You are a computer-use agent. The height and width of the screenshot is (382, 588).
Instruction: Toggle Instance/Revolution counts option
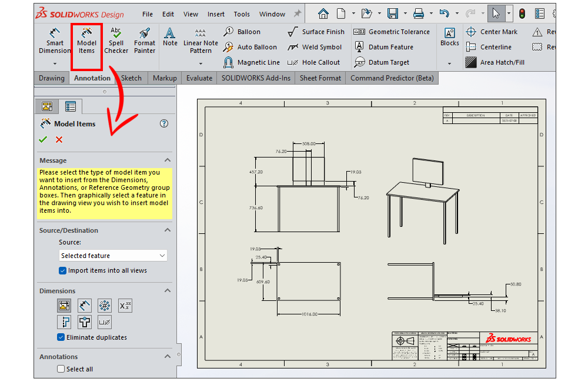105,306
